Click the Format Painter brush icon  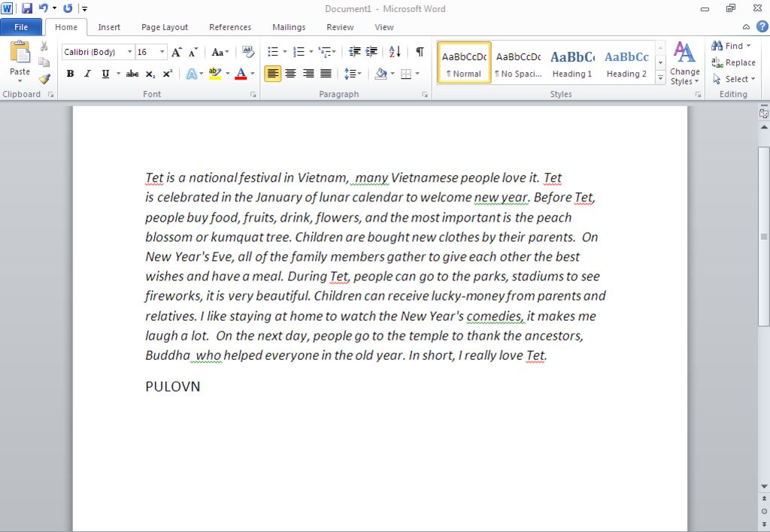coord(44,79)
